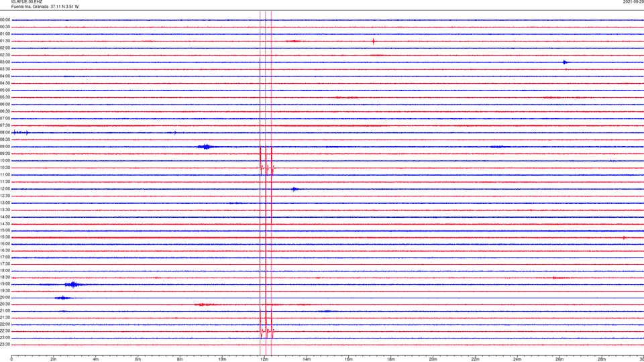The width and height of the screenshot is (644, 362).
Task: Select the 00:30 row label
Action: tap(5, 27)
